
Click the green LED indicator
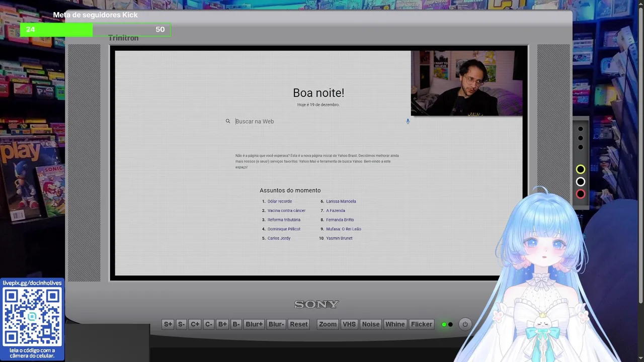coord(444,324)
